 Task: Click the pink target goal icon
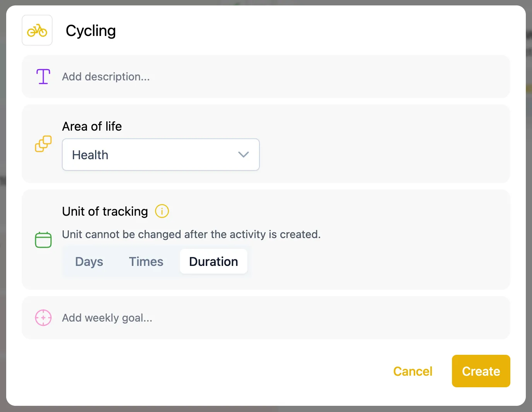43,318
